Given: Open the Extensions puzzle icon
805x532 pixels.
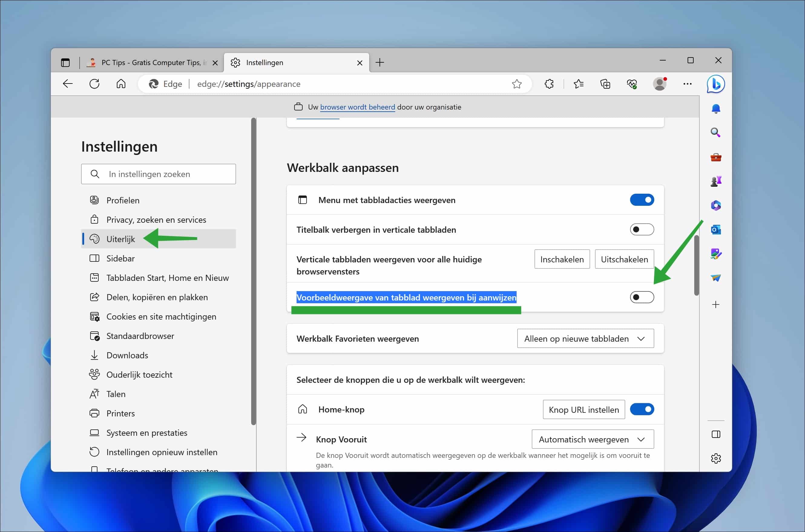Looking at the screenshot, I should click(x=549, y=84).
